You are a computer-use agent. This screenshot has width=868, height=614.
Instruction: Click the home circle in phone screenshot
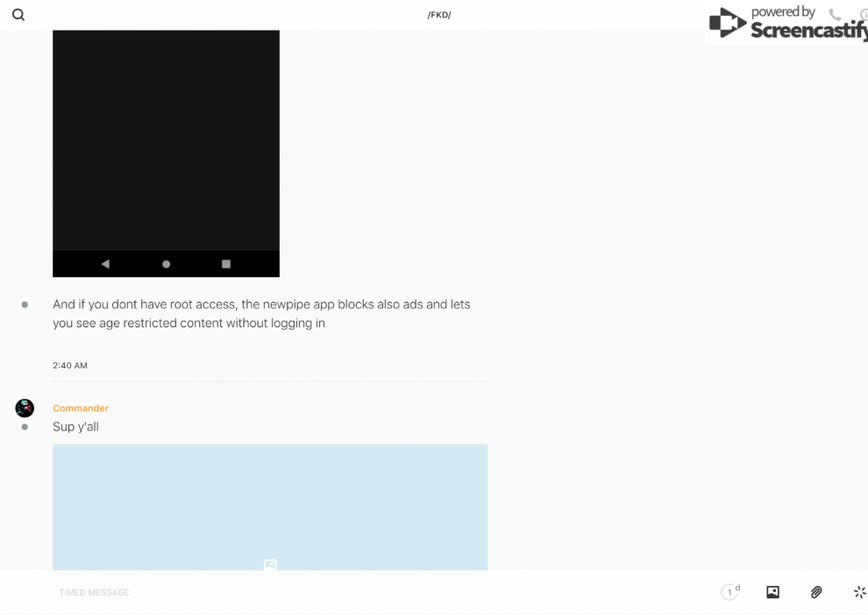tap(166, 264)
